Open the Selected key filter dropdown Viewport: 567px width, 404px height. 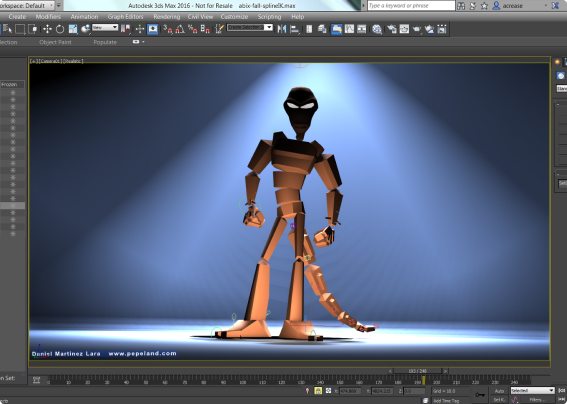(x=532, y=390)
